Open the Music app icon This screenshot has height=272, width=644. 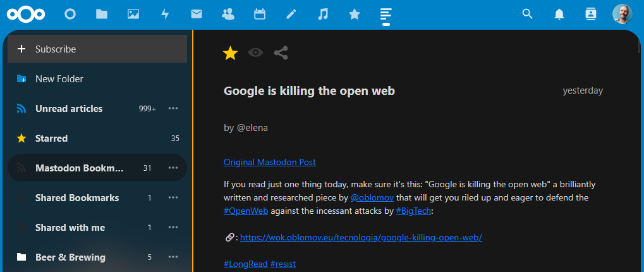point(323,15)
